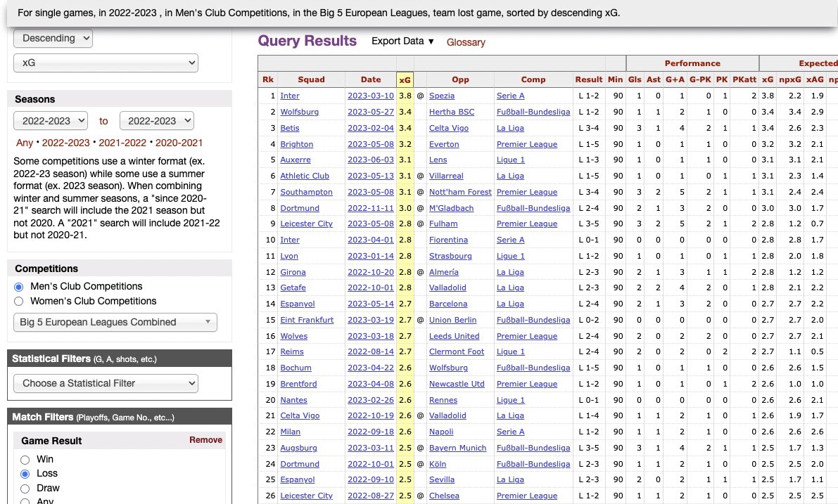Screen dimensions: 838x504
Task: Open Hertha BSC opponent link
Action: (x=452, y=112)
